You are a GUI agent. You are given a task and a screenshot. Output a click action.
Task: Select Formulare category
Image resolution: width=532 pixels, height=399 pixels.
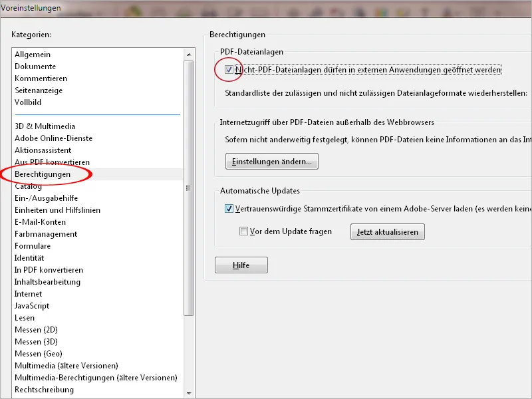tap(33, 246)
